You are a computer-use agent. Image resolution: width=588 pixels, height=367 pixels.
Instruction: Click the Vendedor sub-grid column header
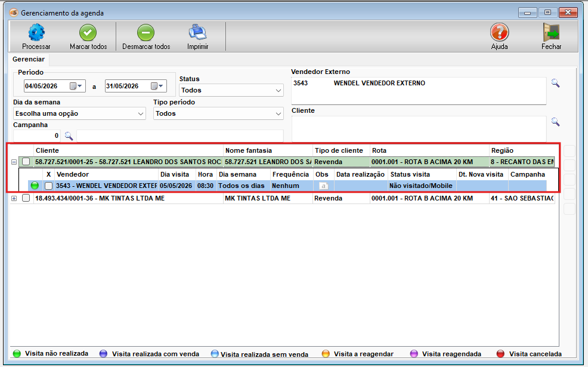click(x=107, y=174)
